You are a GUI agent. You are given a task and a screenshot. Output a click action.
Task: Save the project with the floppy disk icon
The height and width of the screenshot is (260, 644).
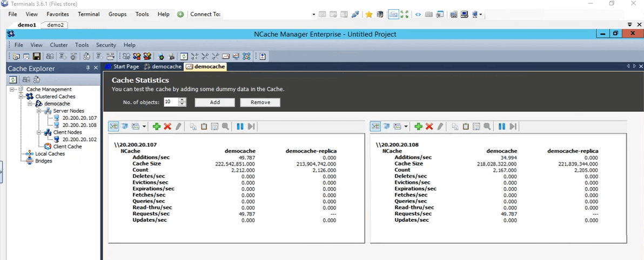tap(37, 56)
